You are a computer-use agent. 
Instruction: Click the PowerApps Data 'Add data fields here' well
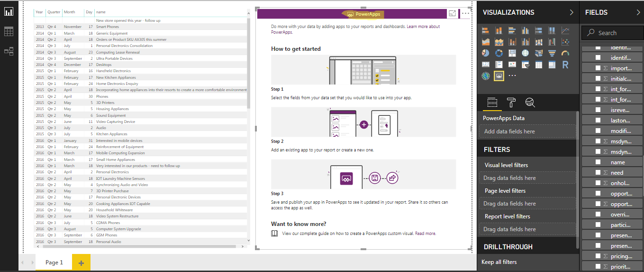click(x=528, y=131)
